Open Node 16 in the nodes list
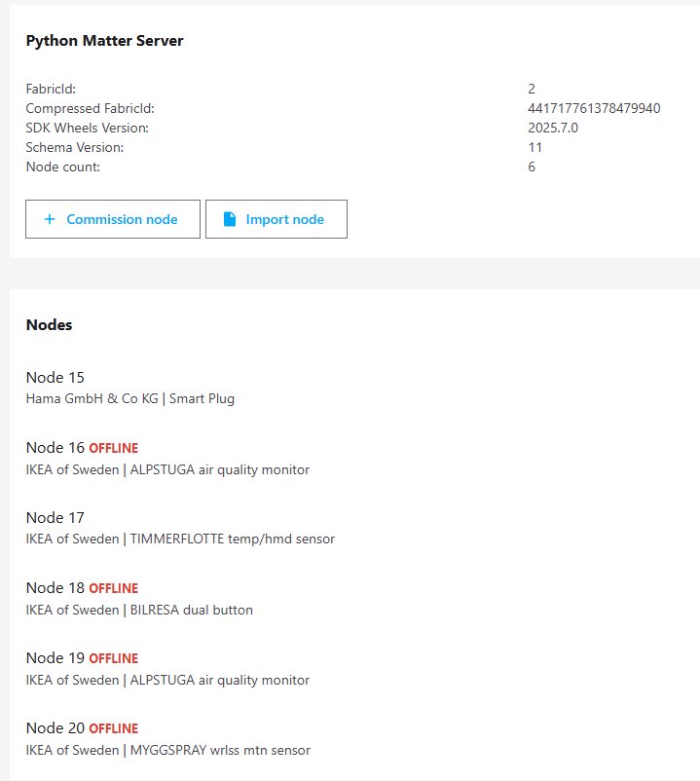The image size is (700, 781). coord(55,448)
